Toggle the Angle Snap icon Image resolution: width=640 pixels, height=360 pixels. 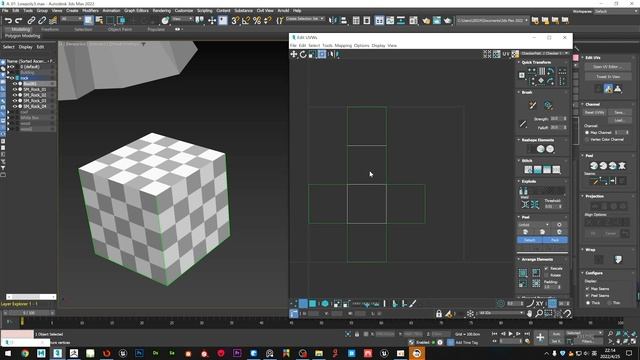point(246,20)
